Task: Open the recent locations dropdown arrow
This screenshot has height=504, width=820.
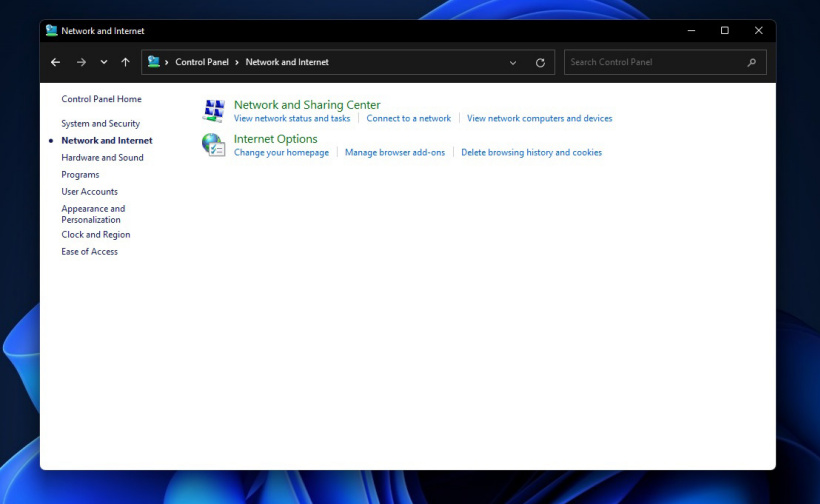Action: pyautogui.click(x=103, y=62)
